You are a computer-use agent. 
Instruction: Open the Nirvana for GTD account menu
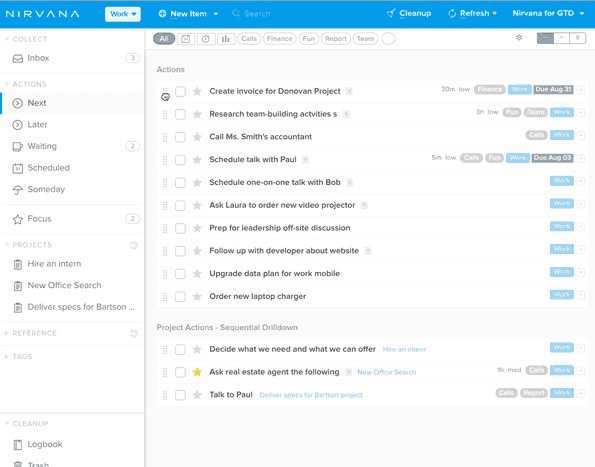(x=548, y=13)
